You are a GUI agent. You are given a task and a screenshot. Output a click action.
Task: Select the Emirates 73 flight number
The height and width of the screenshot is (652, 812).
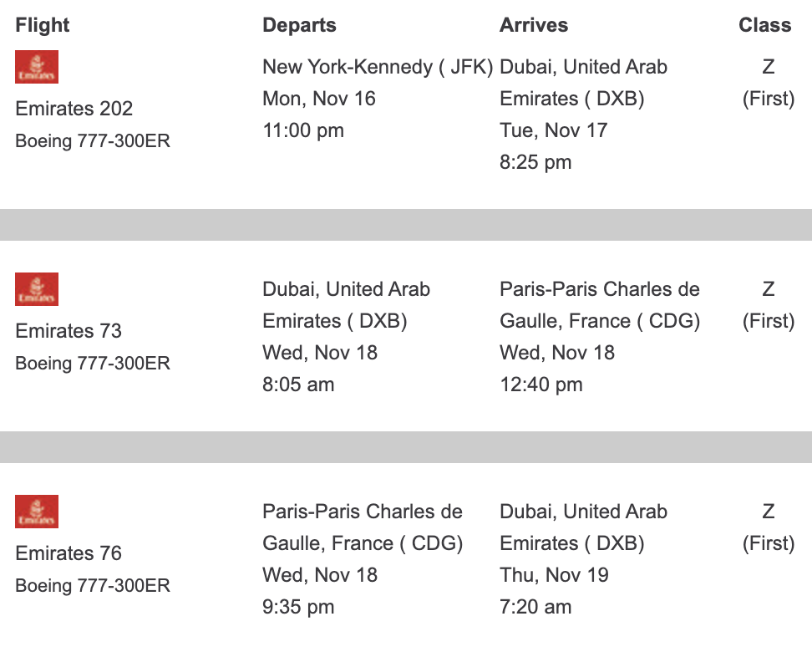pos(69,331)
